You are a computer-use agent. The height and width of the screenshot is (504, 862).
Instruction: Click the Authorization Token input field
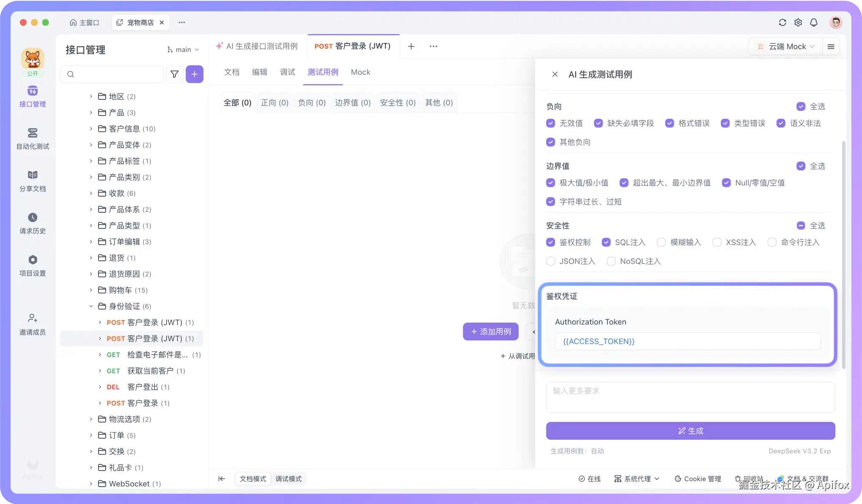[x=687, y=341]
